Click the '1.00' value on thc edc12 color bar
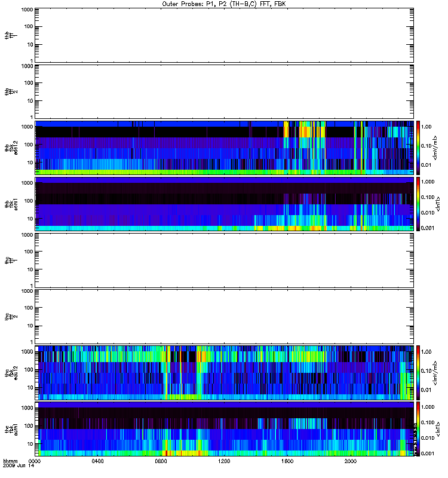448x478 pixels. click(x=426, y=352)
